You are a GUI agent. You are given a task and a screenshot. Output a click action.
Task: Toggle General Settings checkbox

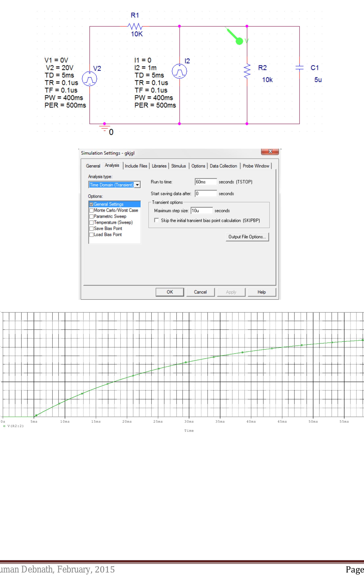pyautogui.click(x=91, y=204)
